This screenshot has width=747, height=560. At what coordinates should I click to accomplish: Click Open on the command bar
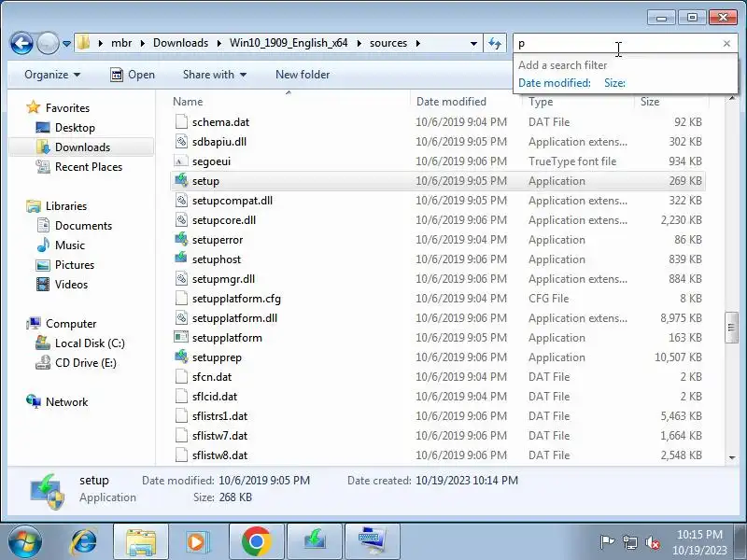133,75
